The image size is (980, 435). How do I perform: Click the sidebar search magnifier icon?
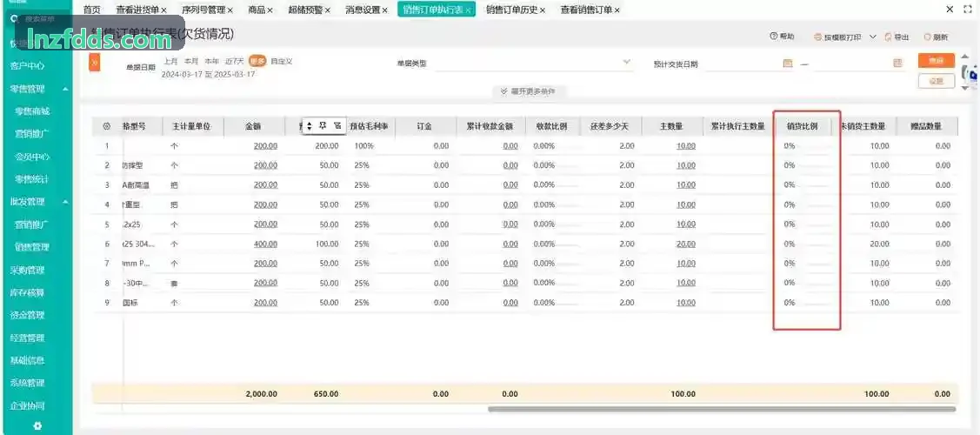[x=15, y=19]
